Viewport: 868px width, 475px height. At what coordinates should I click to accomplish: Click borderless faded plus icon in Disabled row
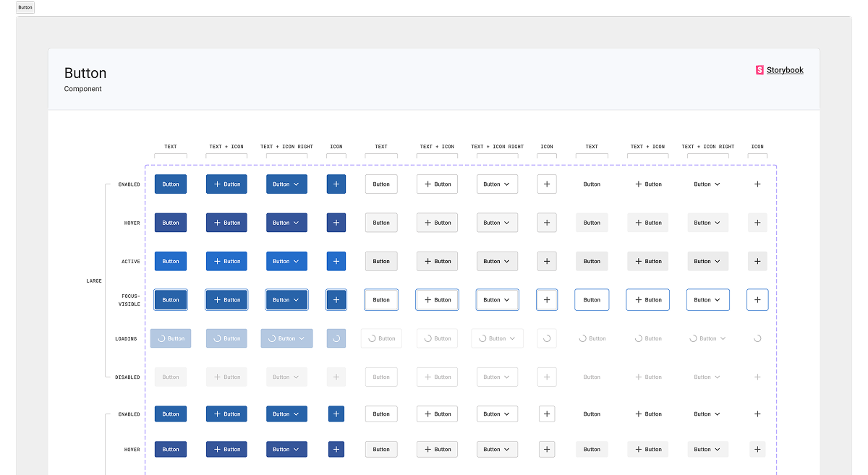click(757, 377)
